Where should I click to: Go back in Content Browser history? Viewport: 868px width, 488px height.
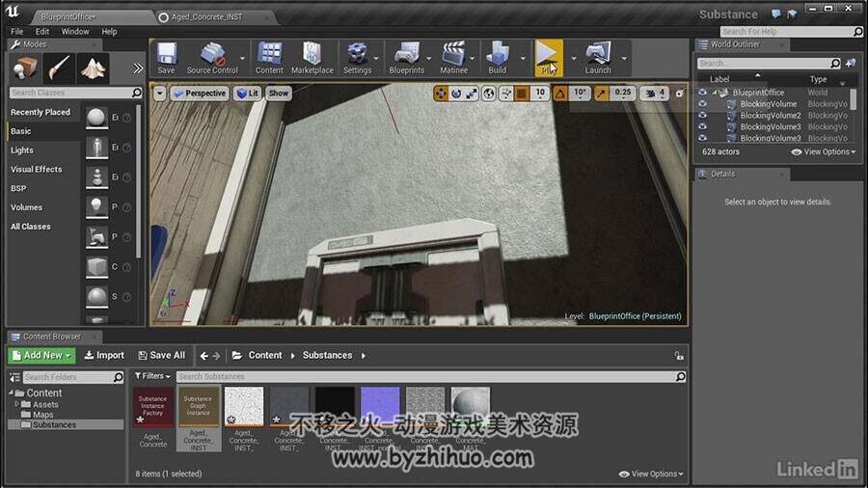(203, 356)
